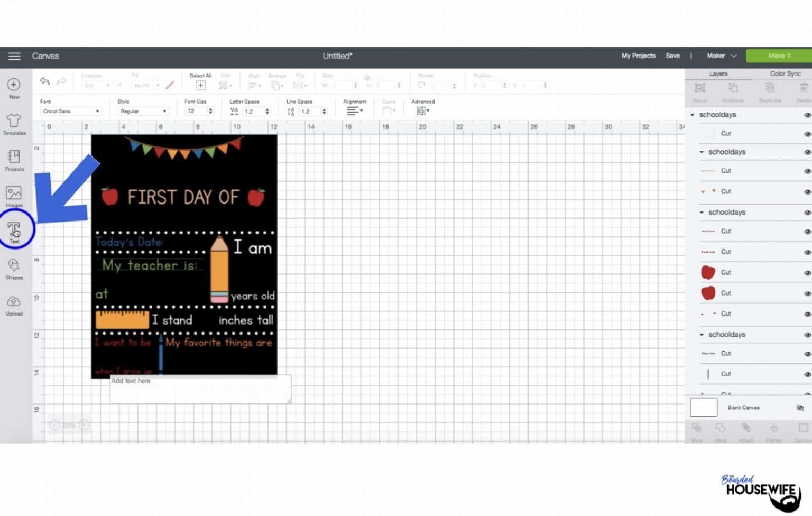Click the Upload icon

(x=14, y=305)
